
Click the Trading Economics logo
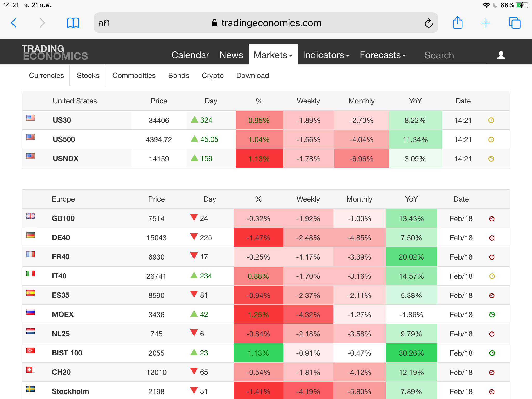point(55,52)
